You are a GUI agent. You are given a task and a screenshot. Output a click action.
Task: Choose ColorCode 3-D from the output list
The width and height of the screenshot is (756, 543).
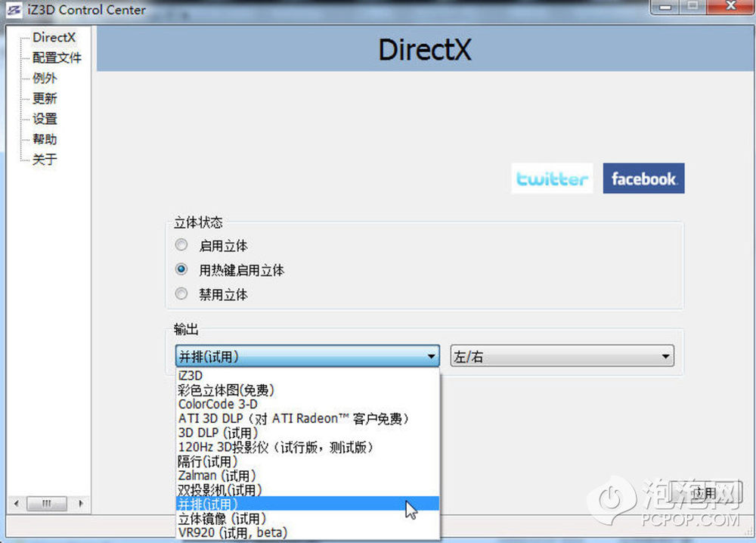(x=308, y=404)
